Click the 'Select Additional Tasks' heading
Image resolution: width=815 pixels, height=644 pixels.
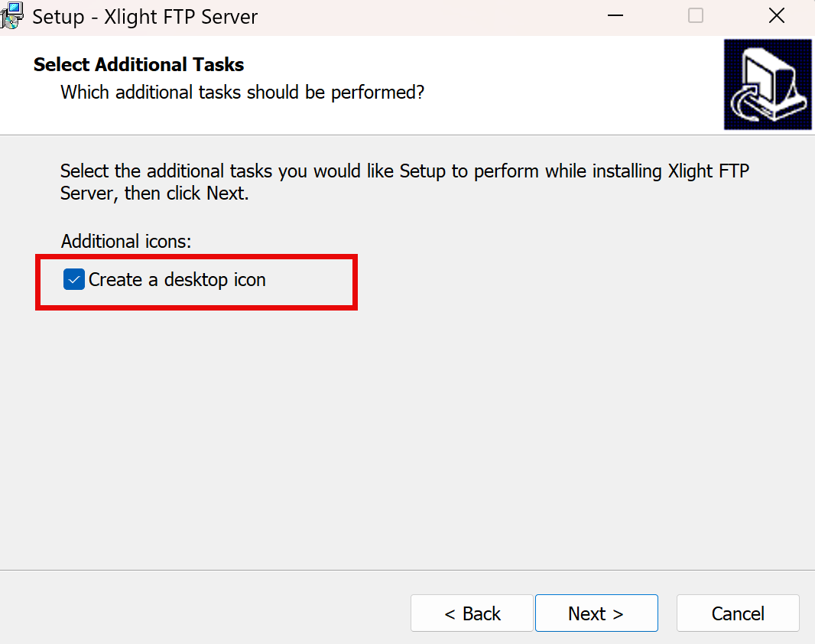click(x=138, y=64)
